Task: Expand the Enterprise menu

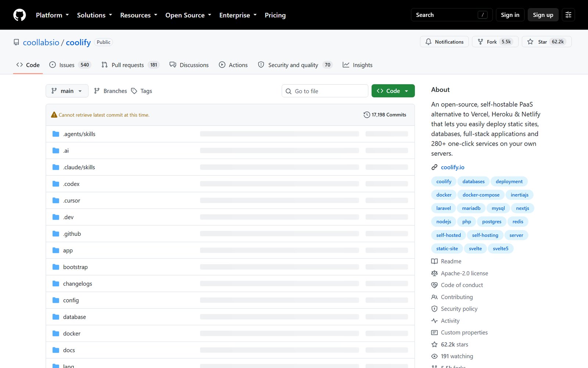Action: point(238,15)
